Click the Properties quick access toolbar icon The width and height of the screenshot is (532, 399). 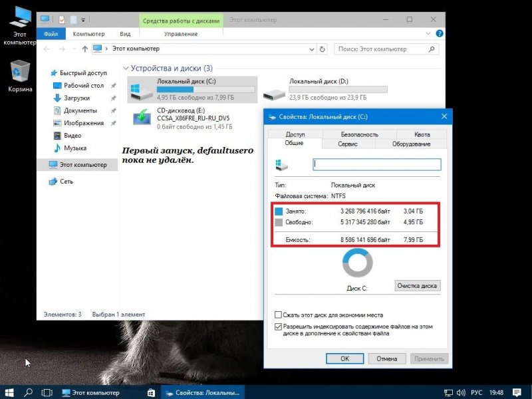pos(62,20)
